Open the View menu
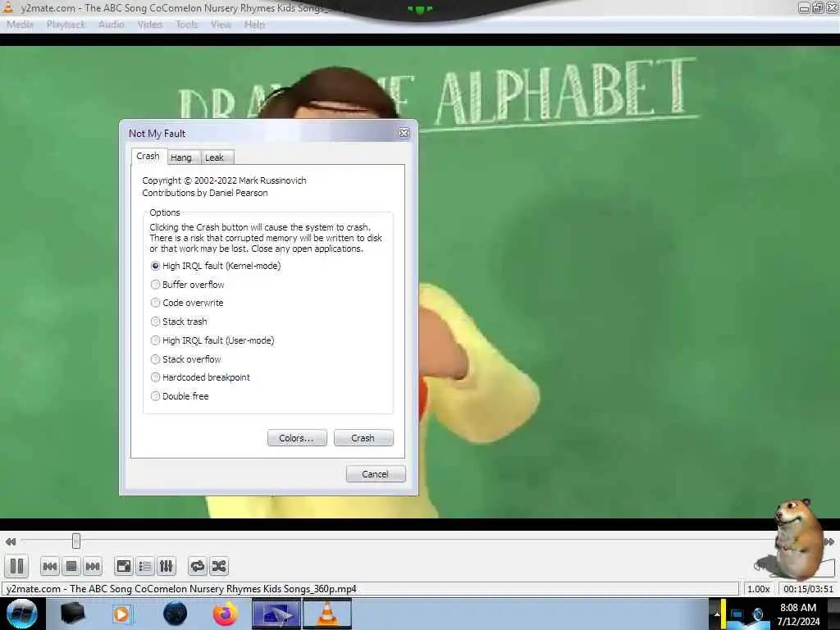 pos(221,24)
